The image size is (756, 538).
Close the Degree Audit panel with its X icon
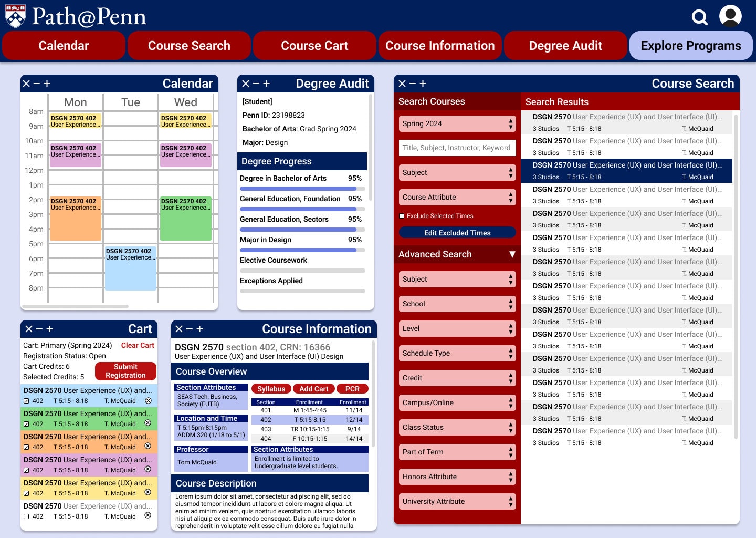pos(245,84)
